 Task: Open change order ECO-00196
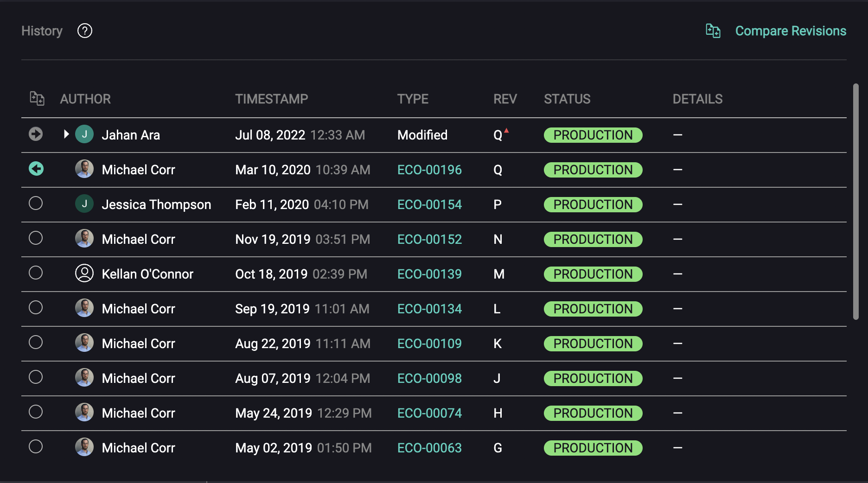tap(429, 170)
